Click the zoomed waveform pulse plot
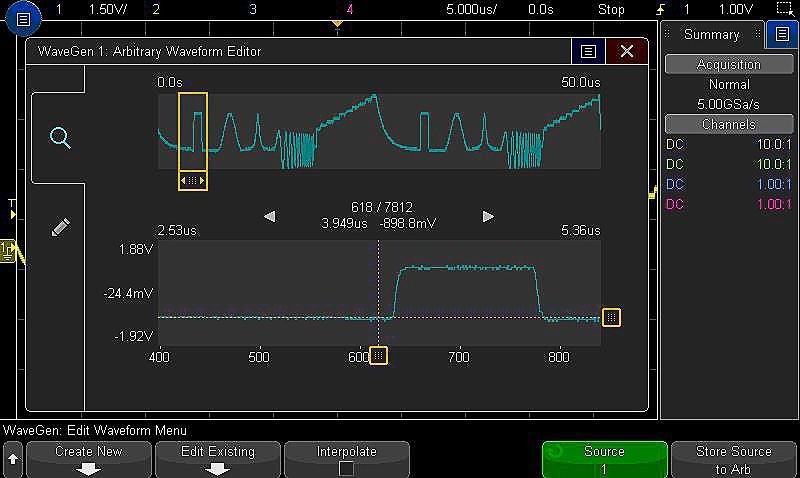 point(379,293)
